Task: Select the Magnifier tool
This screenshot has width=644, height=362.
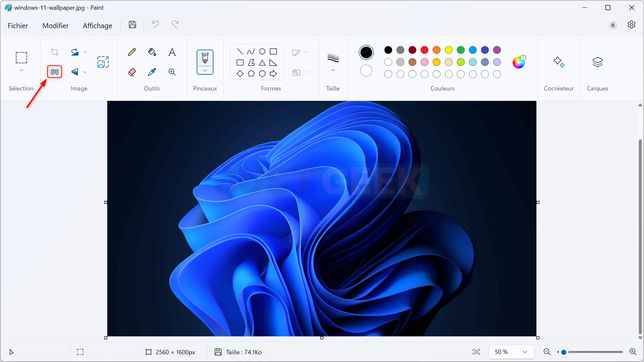Action: coord(172,72)
